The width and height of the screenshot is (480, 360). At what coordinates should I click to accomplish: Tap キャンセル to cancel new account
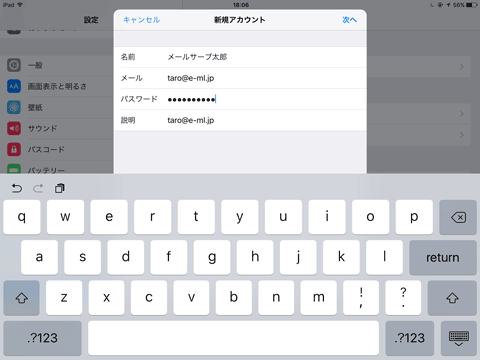coord(142,20)
